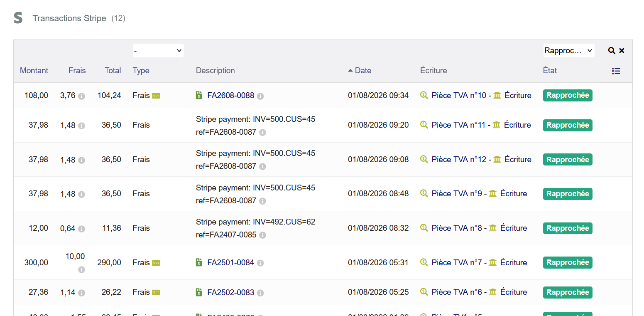Open invoice FA2502-0083 link
This screenshot has height=316, width=644.
pos(230,292)
